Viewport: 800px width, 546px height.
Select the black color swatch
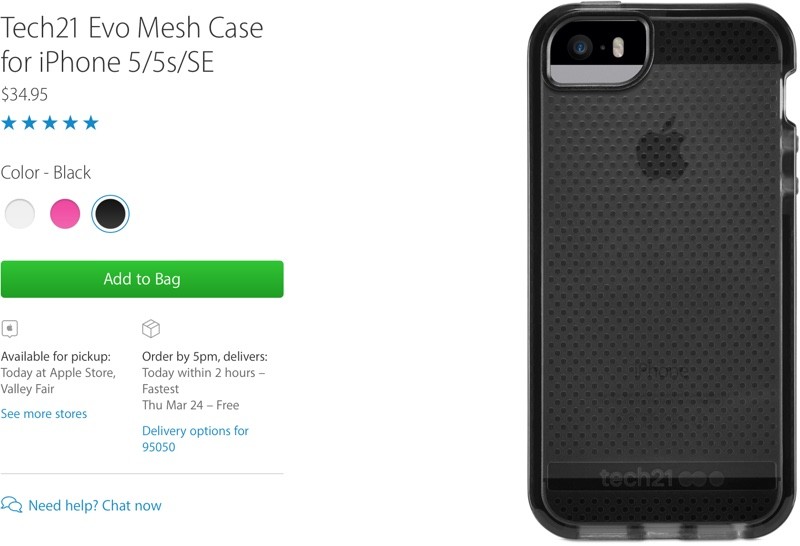pos(110,213)
